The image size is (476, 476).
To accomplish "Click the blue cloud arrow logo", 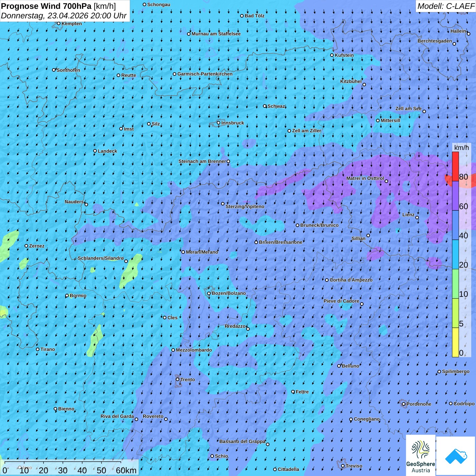I will point(456,456).
